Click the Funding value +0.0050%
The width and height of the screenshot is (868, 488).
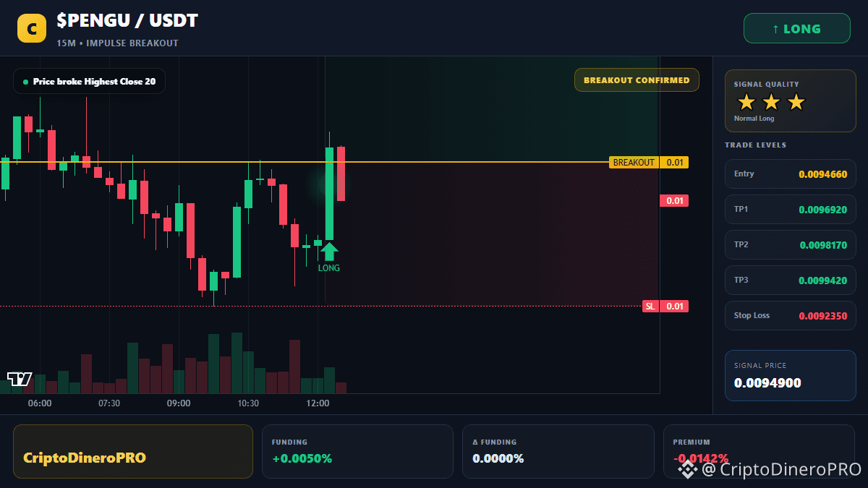pyautogui.click(x=302, y=458)
